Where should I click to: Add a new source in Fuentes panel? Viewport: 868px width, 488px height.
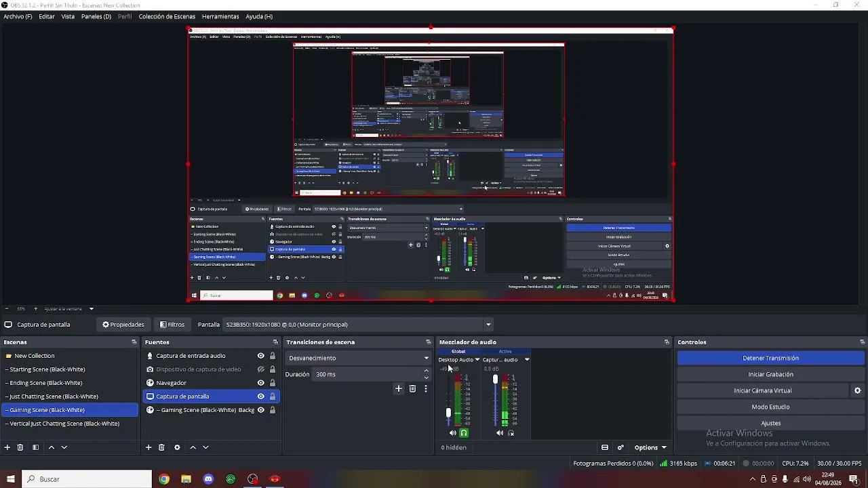coord(149,447)
